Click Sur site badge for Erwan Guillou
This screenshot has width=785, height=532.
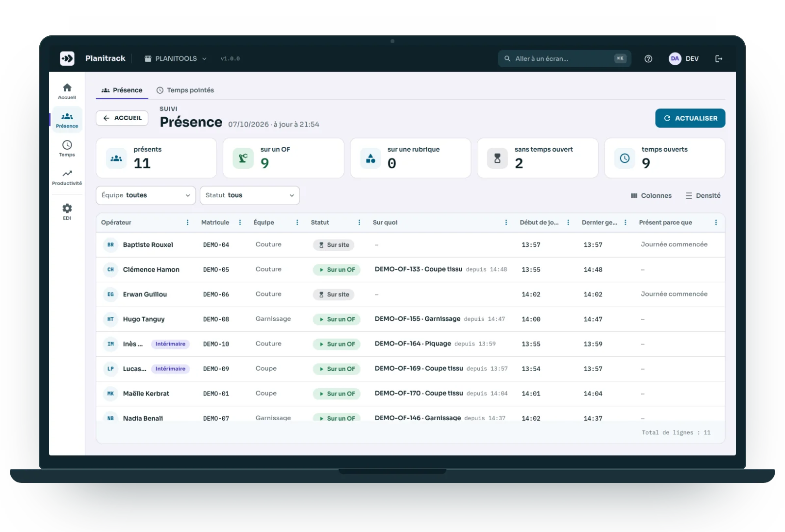coord(334,294)
